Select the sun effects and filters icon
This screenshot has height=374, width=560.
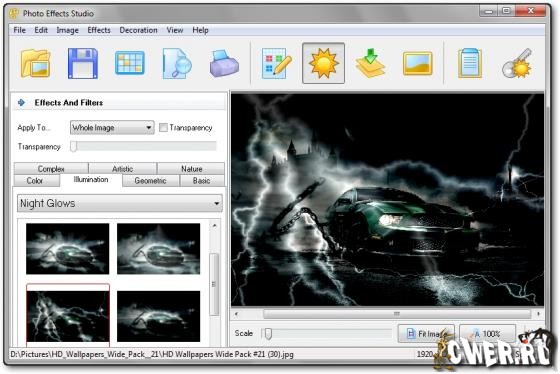323,63
